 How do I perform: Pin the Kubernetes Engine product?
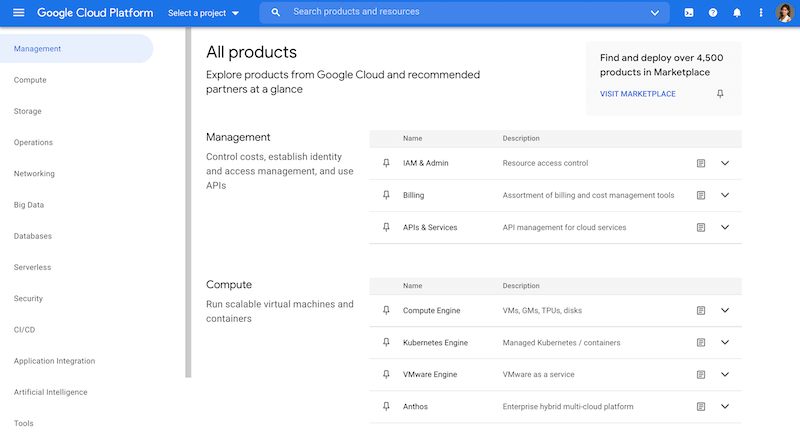(386, 343)
